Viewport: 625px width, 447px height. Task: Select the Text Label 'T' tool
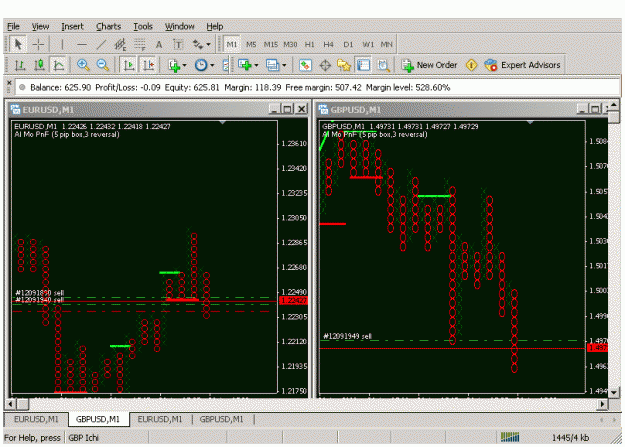(178, 44)
